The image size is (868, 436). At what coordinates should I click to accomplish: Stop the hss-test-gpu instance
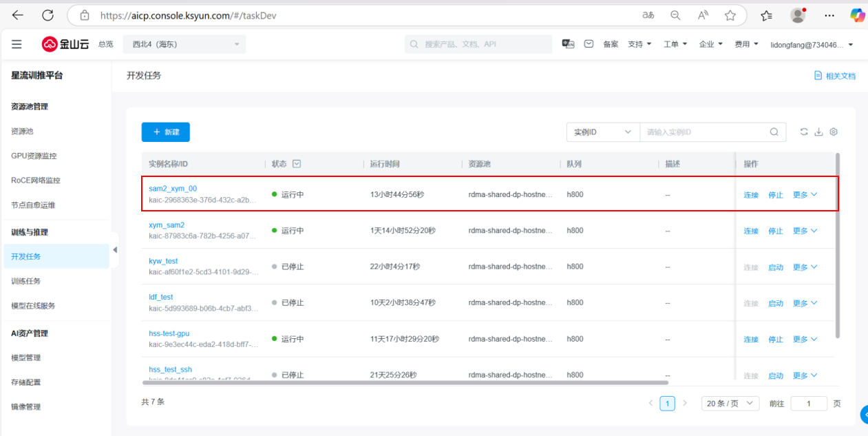(x=776, y=340)
